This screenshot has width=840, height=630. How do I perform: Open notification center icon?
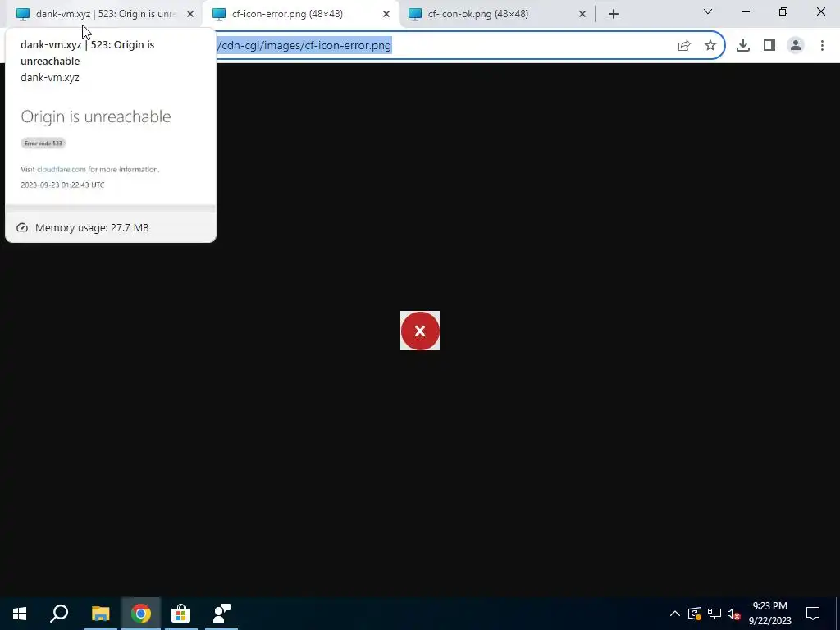click(x=813, y=614)
